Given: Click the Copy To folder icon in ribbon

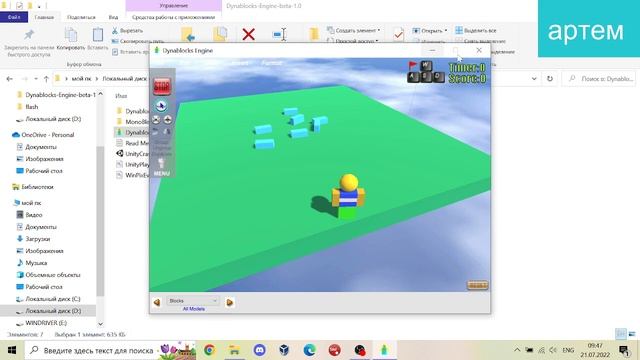Looking at the screenshot, I should pyautogui.click(x=220, y=34).
